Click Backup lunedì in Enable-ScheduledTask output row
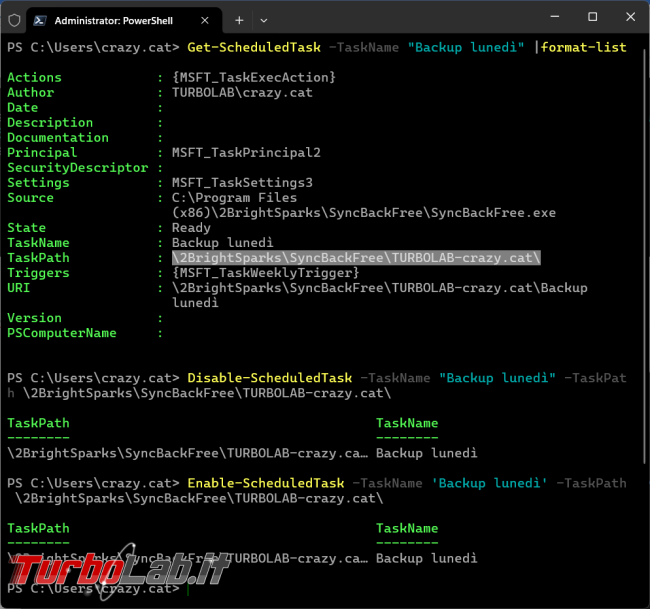 [x=427, y=558]
